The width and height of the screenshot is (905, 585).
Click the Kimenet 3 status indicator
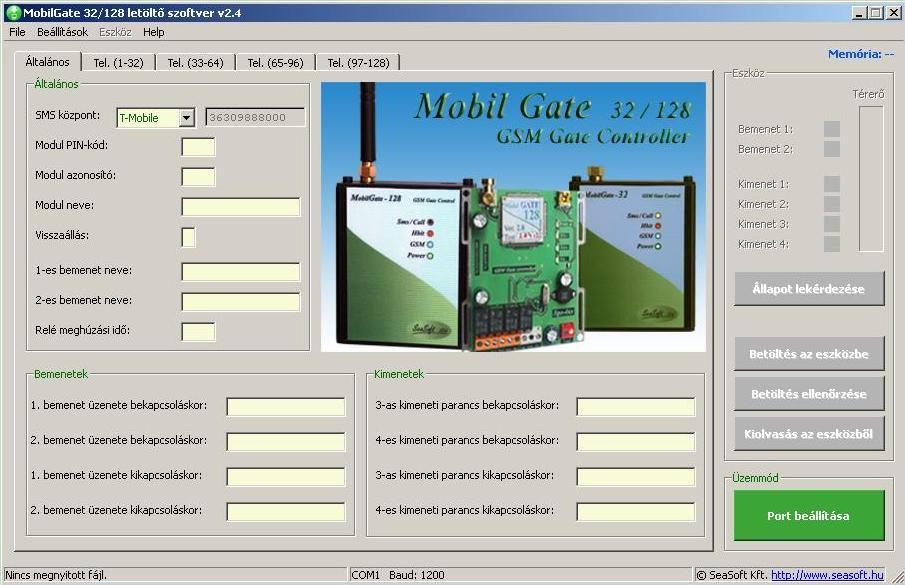[832, 224]
